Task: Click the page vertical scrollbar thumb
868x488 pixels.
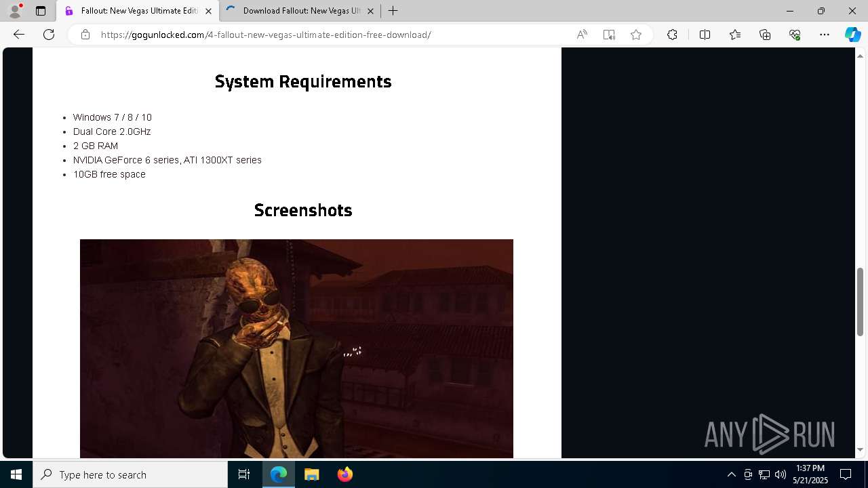Action: click(x=860, y=302)
